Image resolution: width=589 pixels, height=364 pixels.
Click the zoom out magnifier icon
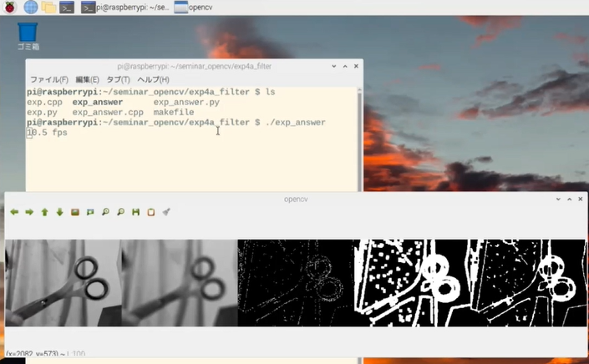(x=120, y=213)
